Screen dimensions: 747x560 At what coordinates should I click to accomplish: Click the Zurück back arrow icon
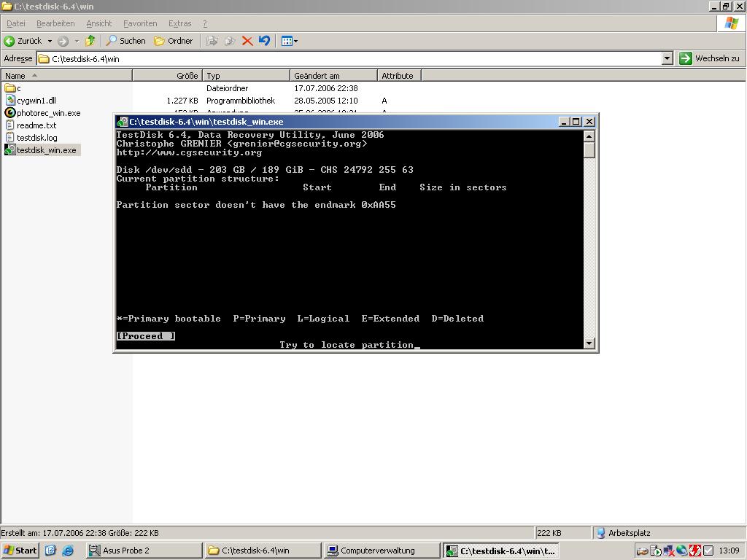(9, 41)
